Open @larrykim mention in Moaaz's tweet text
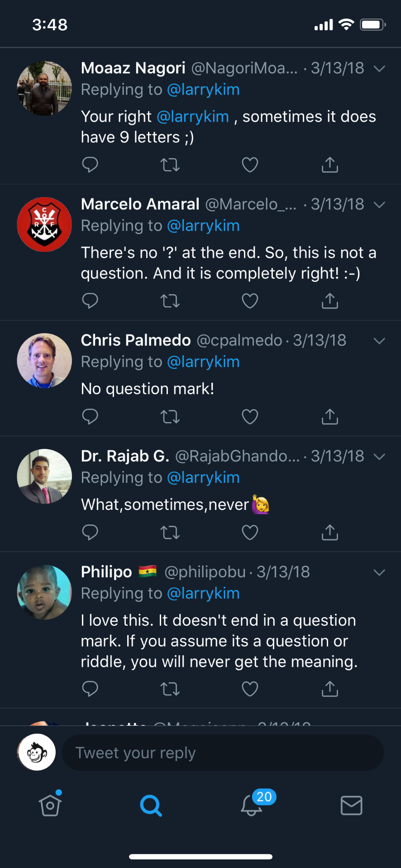Viewport: 401px width, 868px height. (193, 117)
